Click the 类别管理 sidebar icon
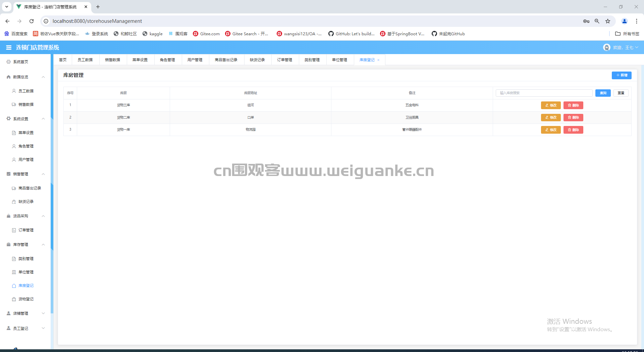The width and height of the screenshot is (644, 352). point(14,259)
